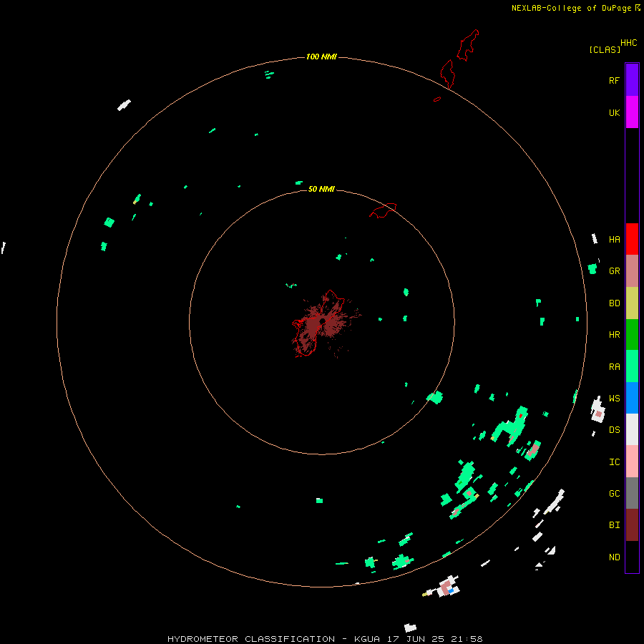Click the WS legend label
Viewport: 644px width, 644px height.
(615, 399)
